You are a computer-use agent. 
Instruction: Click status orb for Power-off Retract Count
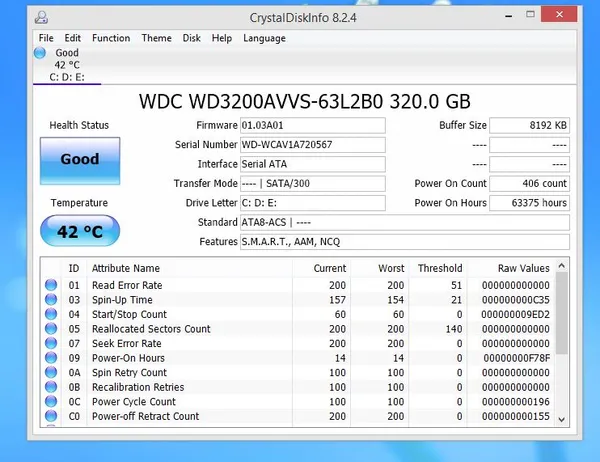coord(51,416)
